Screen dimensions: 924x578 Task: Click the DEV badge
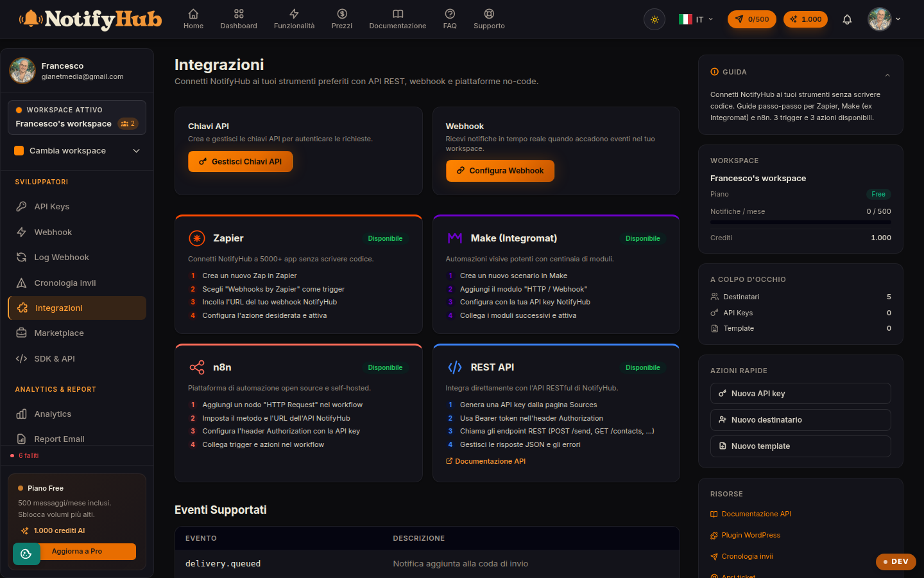(896, 561)
